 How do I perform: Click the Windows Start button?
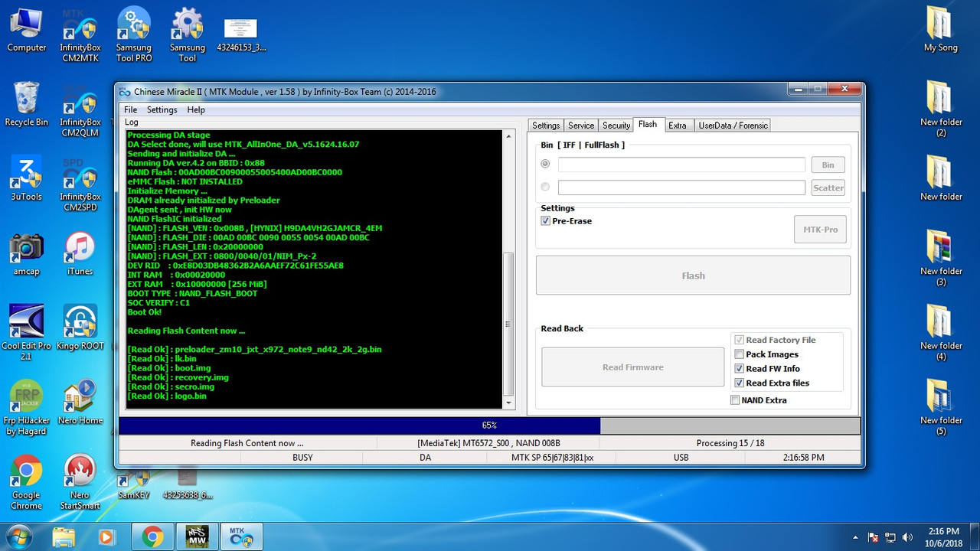pyautogui.click(x=18, y=537)
